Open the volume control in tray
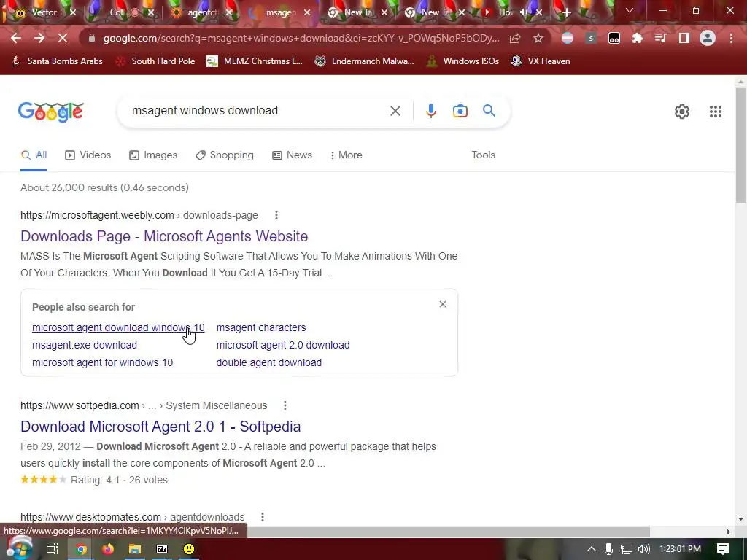The width and height of the screenshot is (747, 560). click(x=644, y=549)
